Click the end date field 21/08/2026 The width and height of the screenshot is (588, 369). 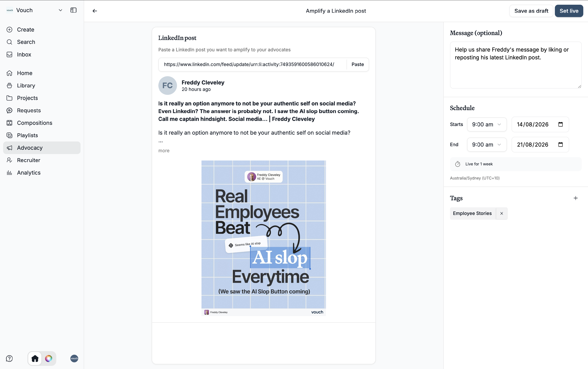point(540,145)
